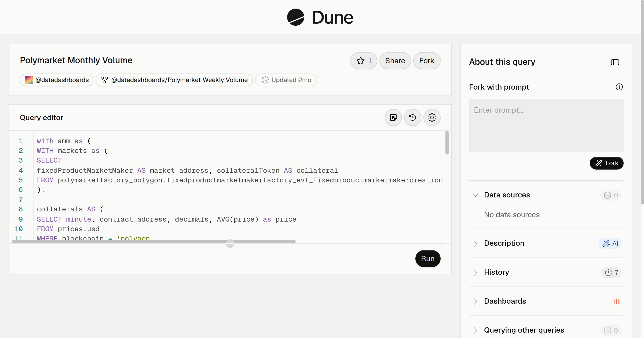Click the Querying other queries count badge

pos(611,330)
